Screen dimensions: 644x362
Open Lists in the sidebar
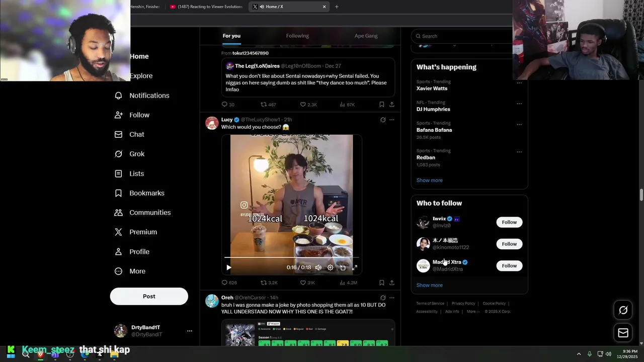click(129, 173)
